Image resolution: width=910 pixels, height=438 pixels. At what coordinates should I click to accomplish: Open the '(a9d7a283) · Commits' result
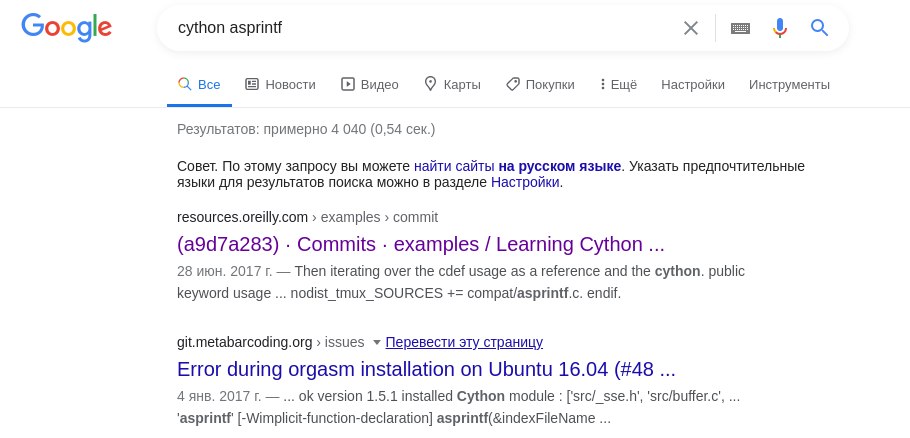click(x=421, y=244)
